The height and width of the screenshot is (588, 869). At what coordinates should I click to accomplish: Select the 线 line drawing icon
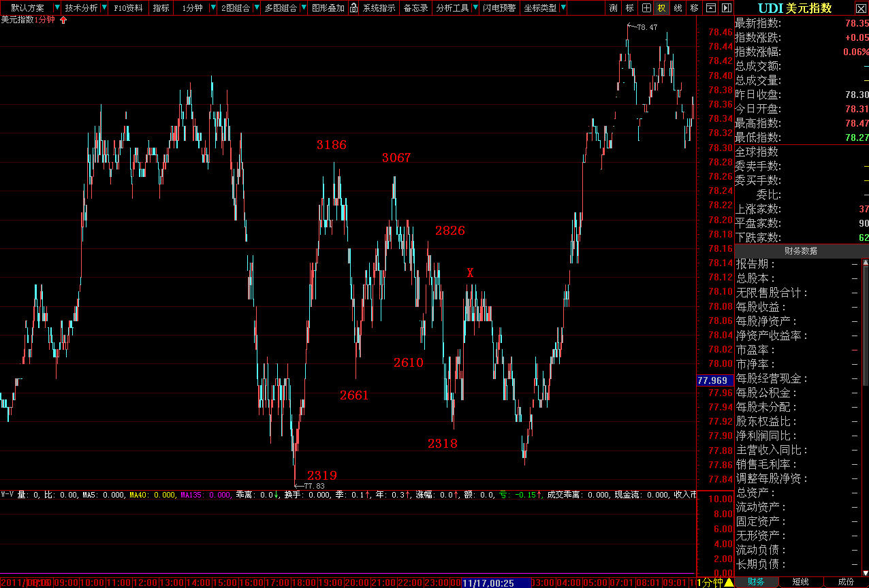(x=678, y=8)
